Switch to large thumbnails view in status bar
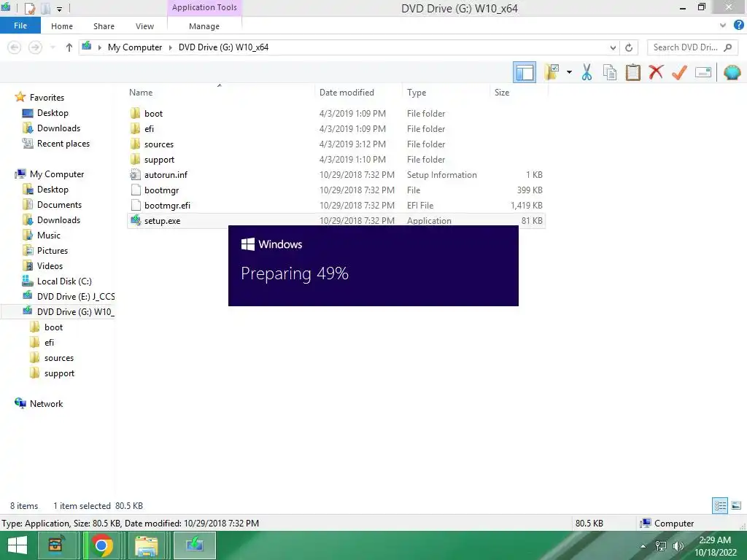747x560 pixels. click(x=736, y=505)
